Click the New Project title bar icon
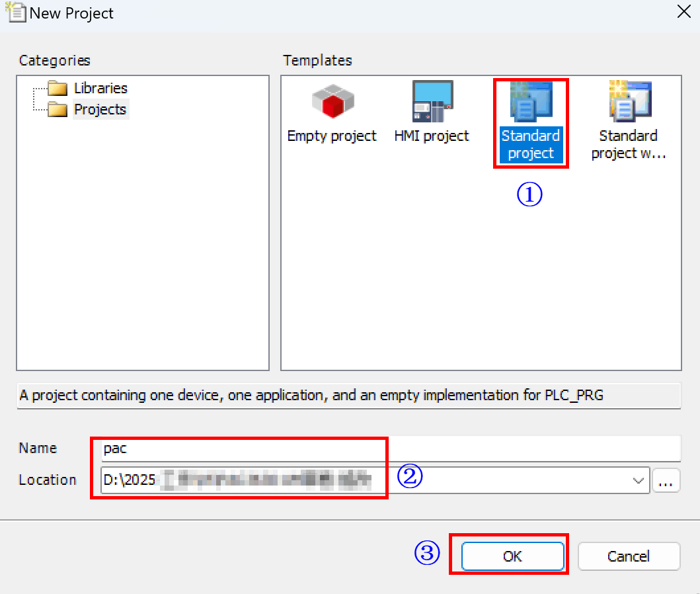 (15, 13)
